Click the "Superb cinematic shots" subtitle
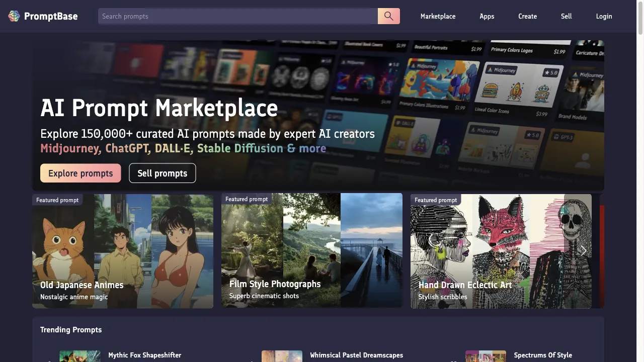Screen dimensions: 644x362 click(264, 296)
